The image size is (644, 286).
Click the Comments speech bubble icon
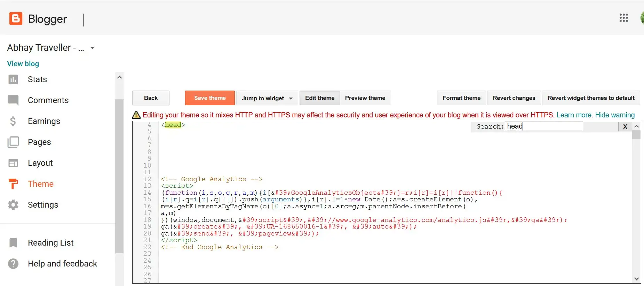[13, 100]
